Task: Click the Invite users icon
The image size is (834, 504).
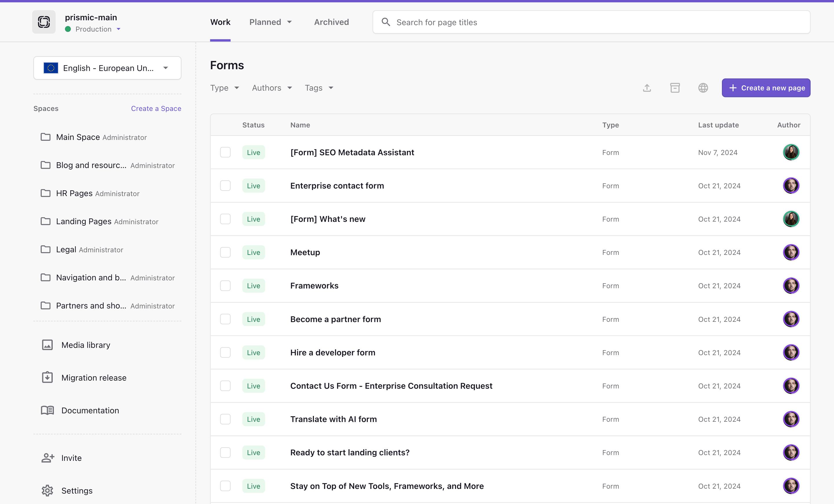Action: coord(48,458)
